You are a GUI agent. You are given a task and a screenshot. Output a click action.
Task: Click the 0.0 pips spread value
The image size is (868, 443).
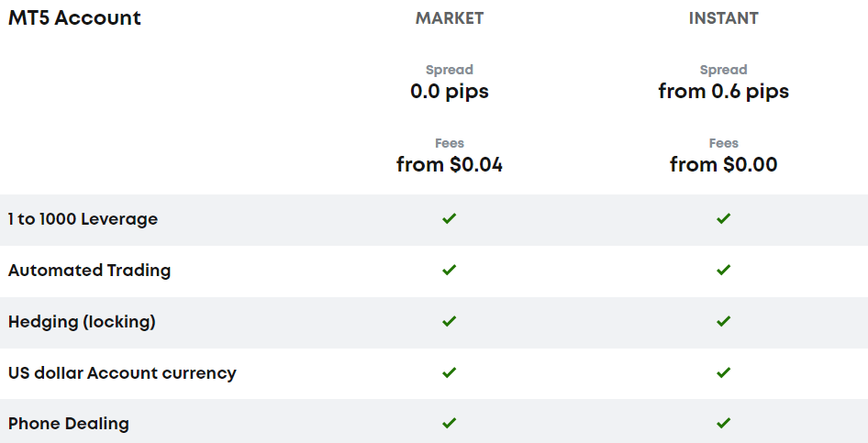(450, 91)
